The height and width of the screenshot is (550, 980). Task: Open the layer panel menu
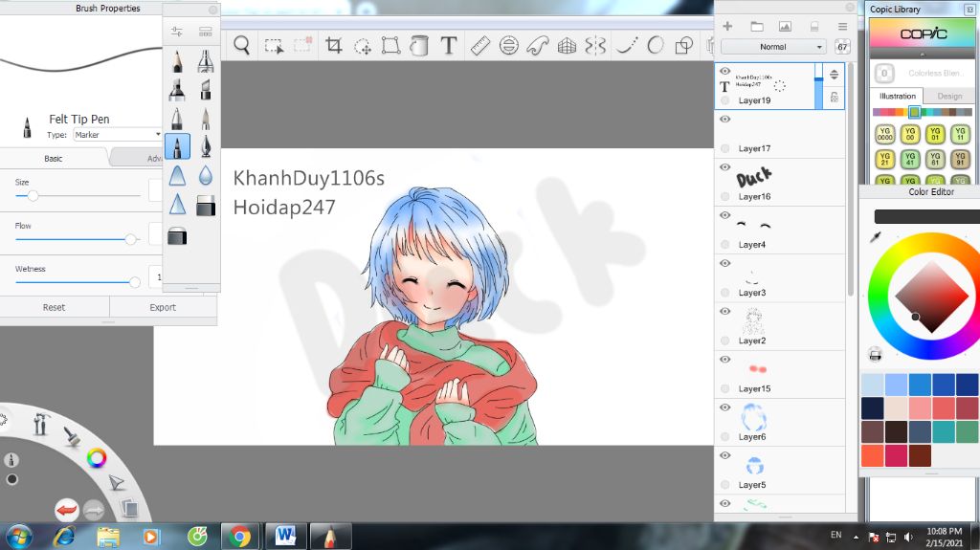[x=842, y=26]
